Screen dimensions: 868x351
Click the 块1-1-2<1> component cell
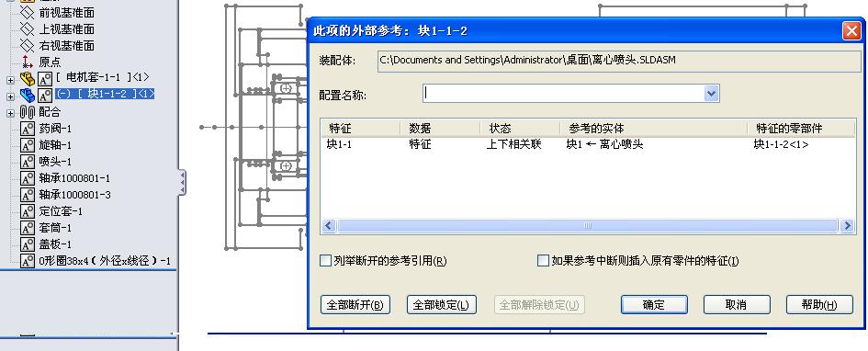(x=781, y=144)
